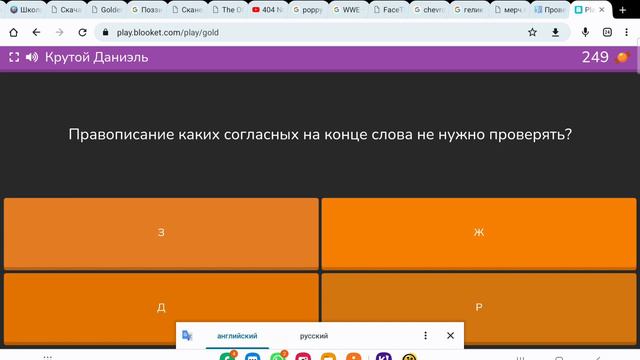The height and width of the screenshot is (360, 640).
Task: Open the WhatsApp app in taskbar
Action: pos(278,357)
